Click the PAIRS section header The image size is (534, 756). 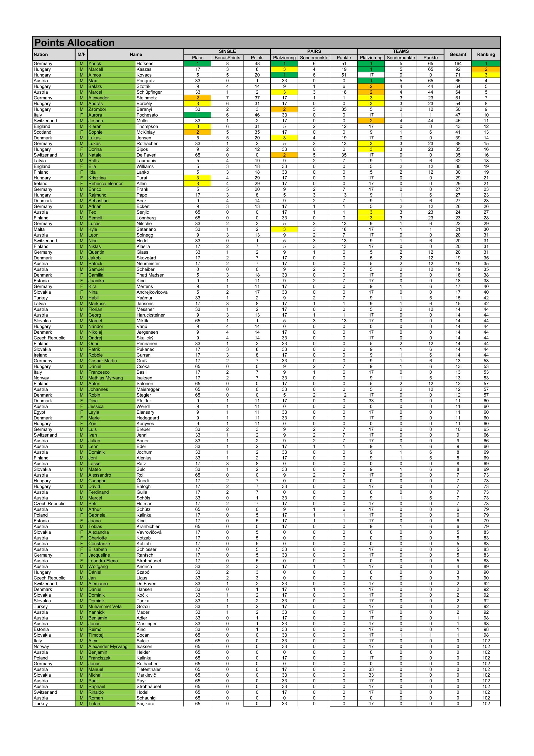[313, 51]
